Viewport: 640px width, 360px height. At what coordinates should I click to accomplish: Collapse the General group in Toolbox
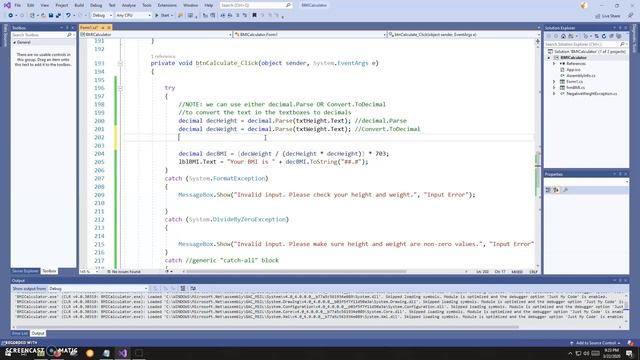tap(15, 42)
